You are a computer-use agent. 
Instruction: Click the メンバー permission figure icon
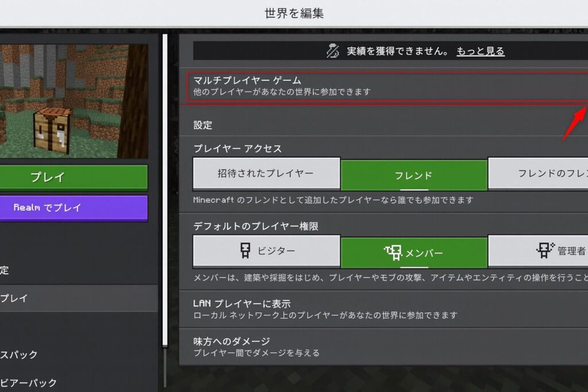[393, 253]
